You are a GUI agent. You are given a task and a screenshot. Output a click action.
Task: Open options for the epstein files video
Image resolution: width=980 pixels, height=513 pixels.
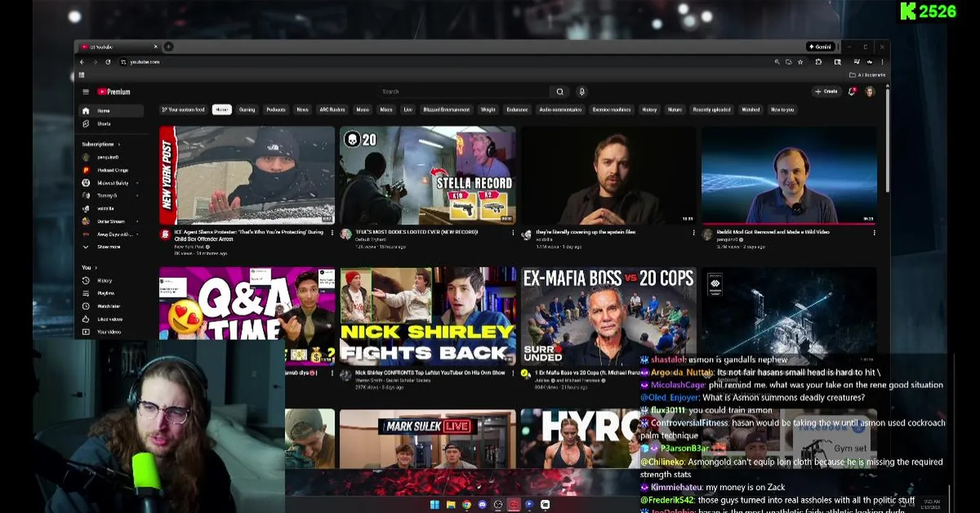pos(693,232)
